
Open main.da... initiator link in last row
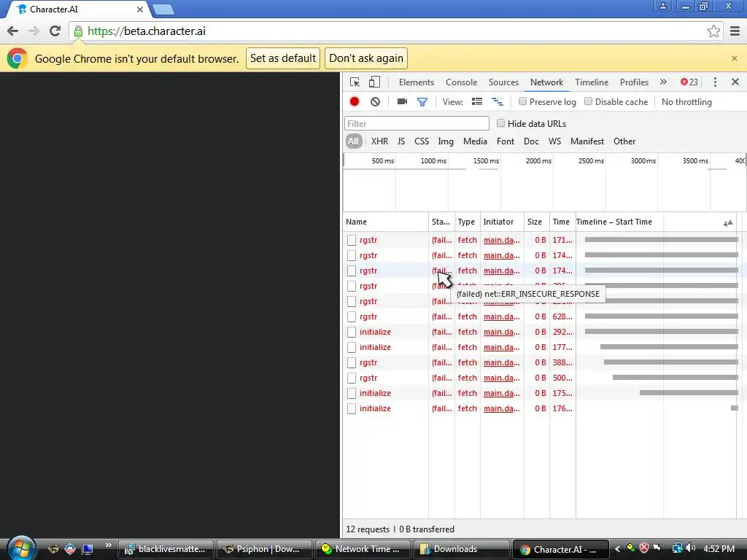click(501, 408)
